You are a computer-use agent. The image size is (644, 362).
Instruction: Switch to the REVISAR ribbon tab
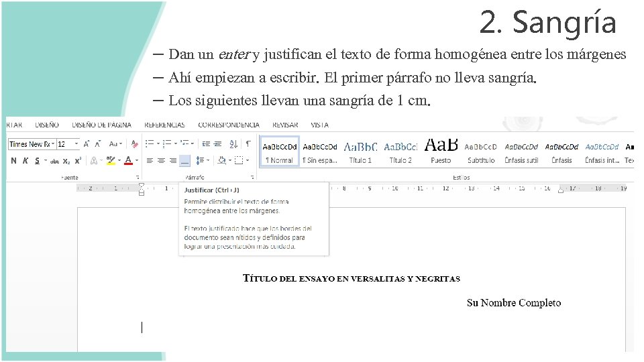pyautogui.click(x=285, y=125)
